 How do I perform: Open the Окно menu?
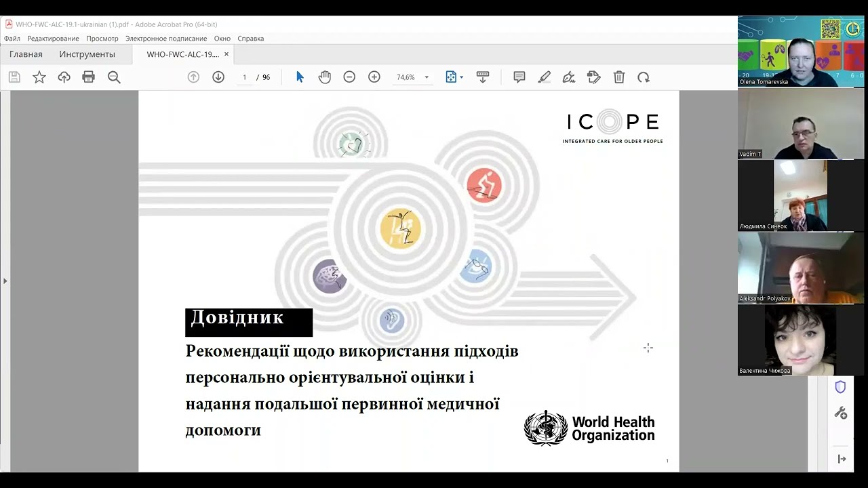tap(222, 39)
